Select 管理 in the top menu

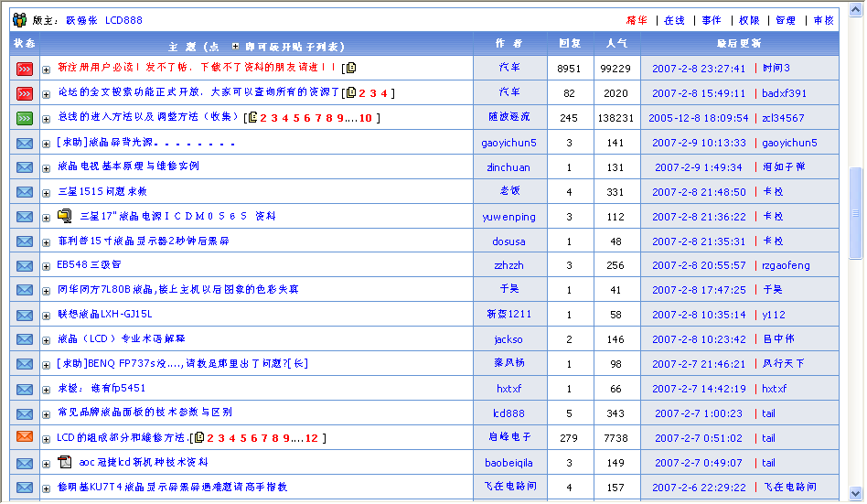pyautogui.click(x=786, y=20)
